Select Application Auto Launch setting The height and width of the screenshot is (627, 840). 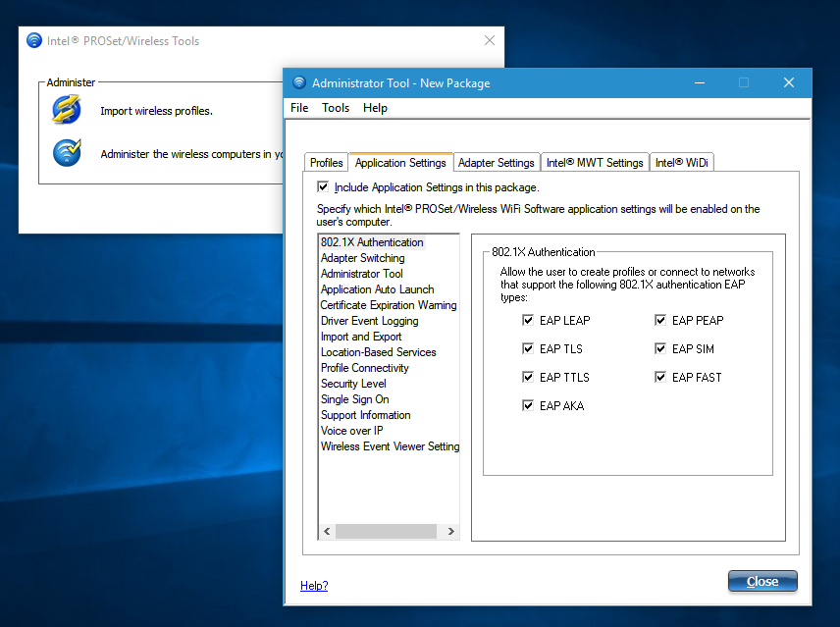pyautogui.click(x=377, y=289)
